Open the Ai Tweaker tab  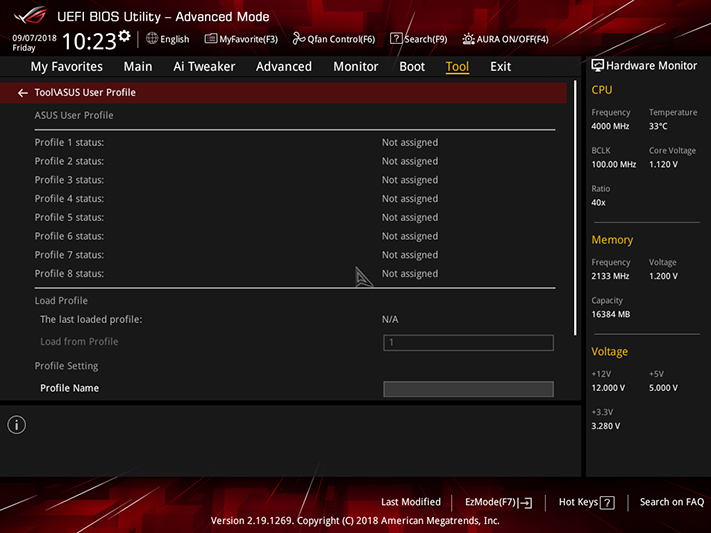204,67
